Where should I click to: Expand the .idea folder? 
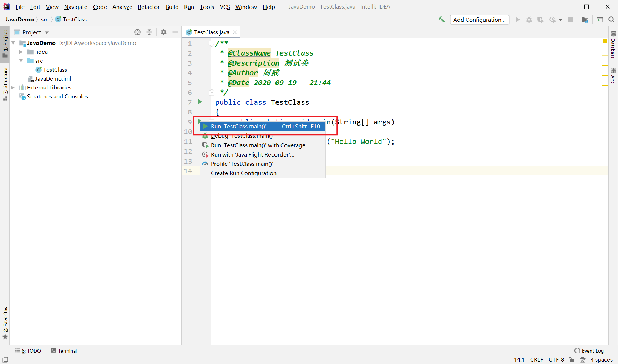click(21, 52)
